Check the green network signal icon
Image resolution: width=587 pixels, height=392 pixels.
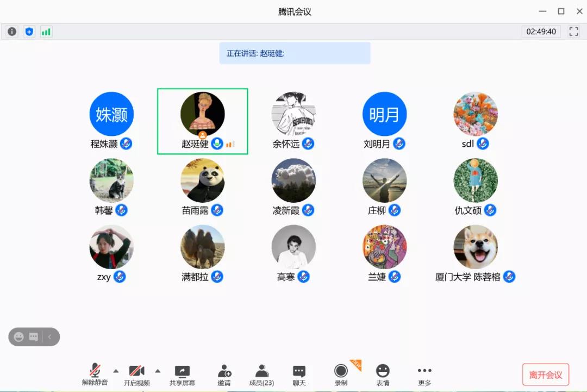pyautogui.click(x=46, y=32)
